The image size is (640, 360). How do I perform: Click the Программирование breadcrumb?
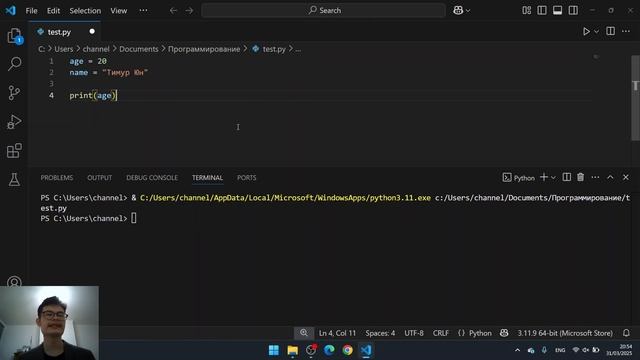tap(204, 49)
